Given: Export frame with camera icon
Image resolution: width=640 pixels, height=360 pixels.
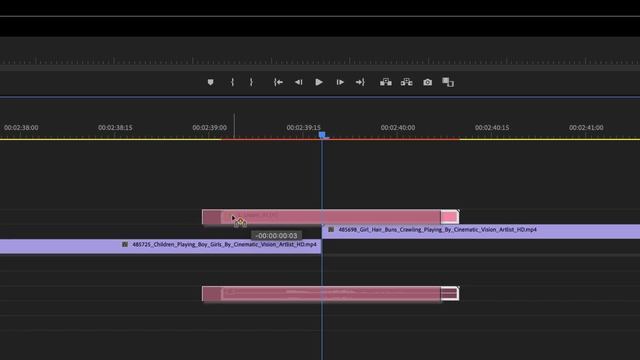Looking at the screenshot, I should [427, 82].
